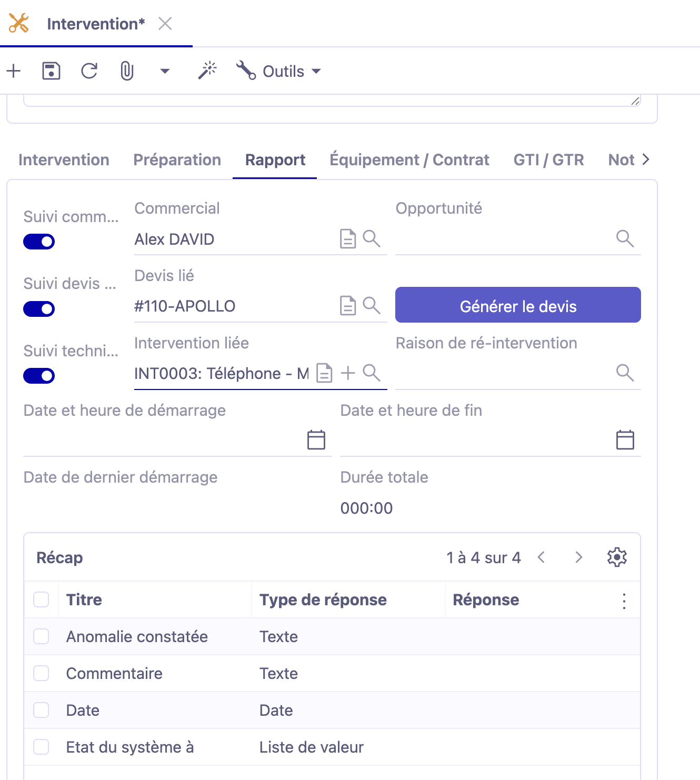Screen dimensions: 700x780
Task: Search the Opportunité field magnifier
Action: coord(625,239)
